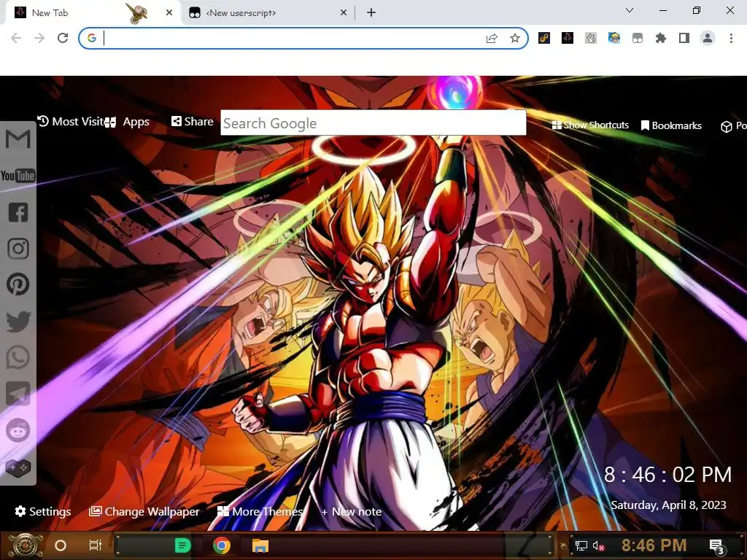Open More Themes link
The image size is (747, 560).
click(x=260, y=511)
